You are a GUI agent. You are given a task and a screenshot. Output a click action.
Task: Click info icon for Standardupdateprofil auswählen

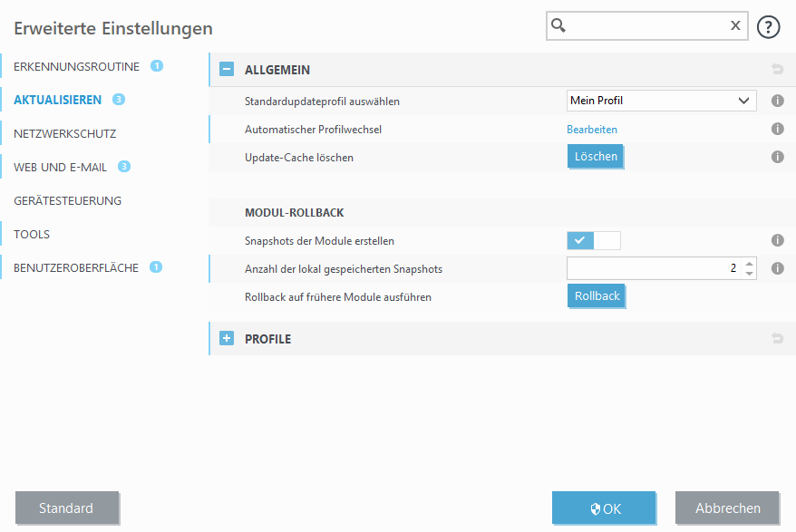click(777, 102)
